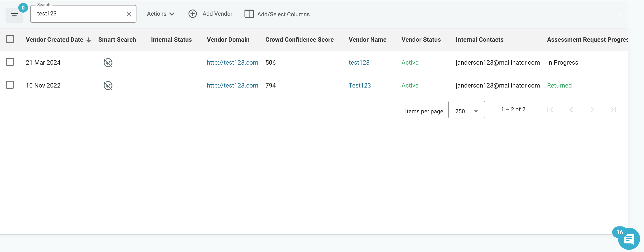Click the Internal Contacts column header
Screen dimensions: 644x252
[x=480, y=39]
